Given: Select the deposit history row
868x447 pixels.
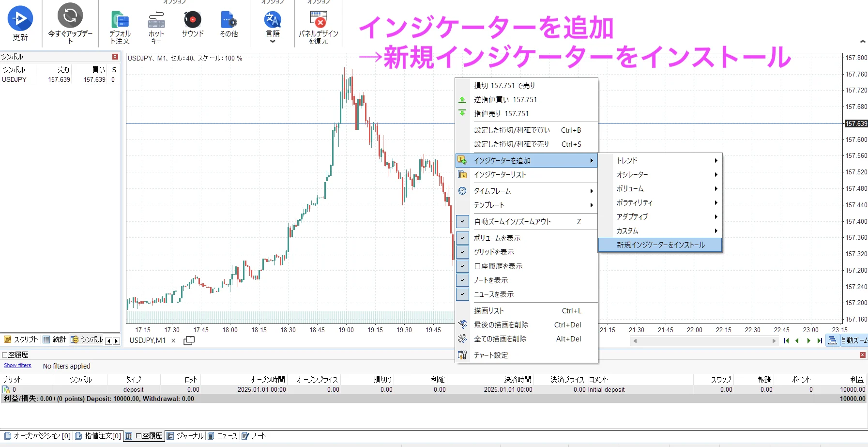Looking at the screenshot, I should pos(433,389).
